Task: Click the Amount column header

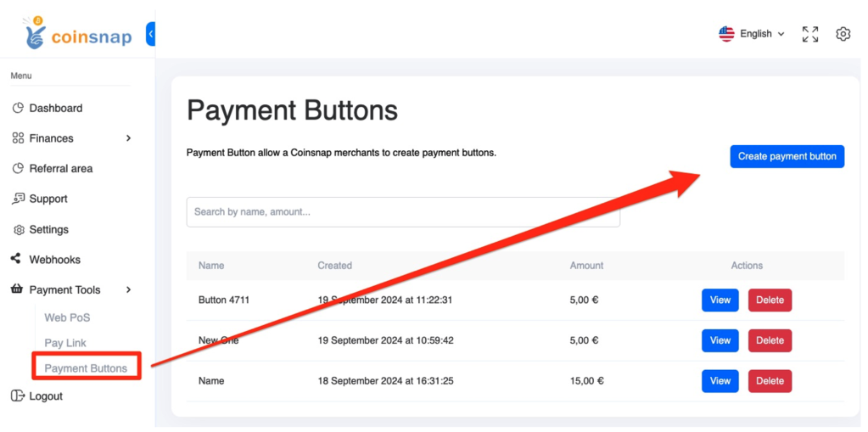Action: coord(587,266)
